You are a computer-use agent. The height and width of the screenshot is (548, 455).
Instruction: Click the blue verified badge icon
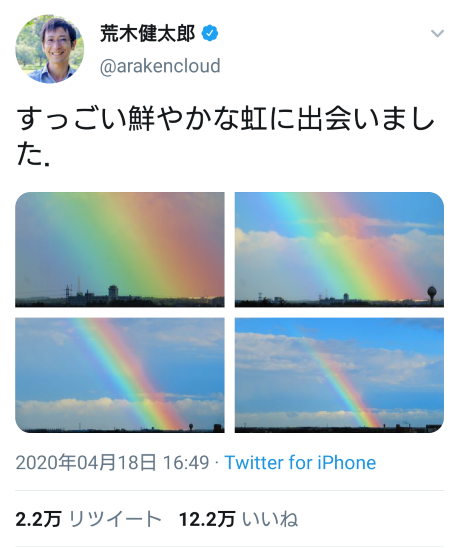click(x=210, y=34)
